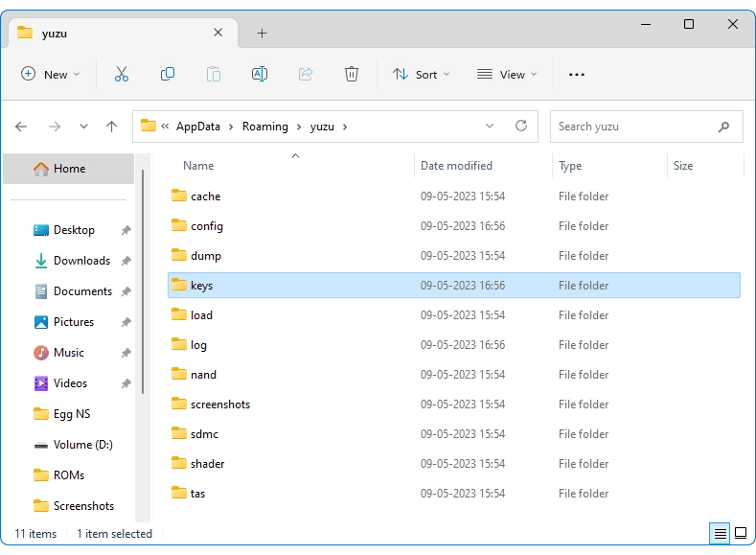Screen dimensions: 756x555
Task: Click the nand folder icon
Action: click(179, 374)
